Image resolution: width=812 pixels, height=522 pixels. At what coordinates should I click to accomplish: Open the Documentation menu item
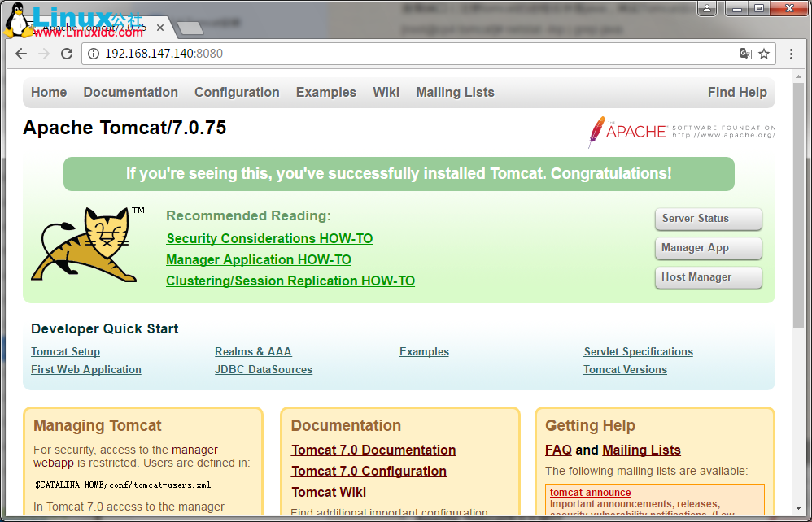[130, 92]
